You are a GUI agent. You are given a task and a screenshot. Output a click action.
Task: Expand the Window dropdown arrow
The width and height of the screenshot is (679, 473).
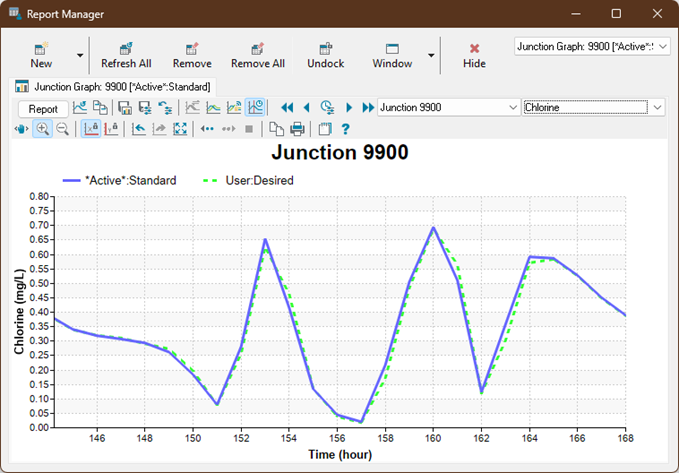[x=431, y=55]
